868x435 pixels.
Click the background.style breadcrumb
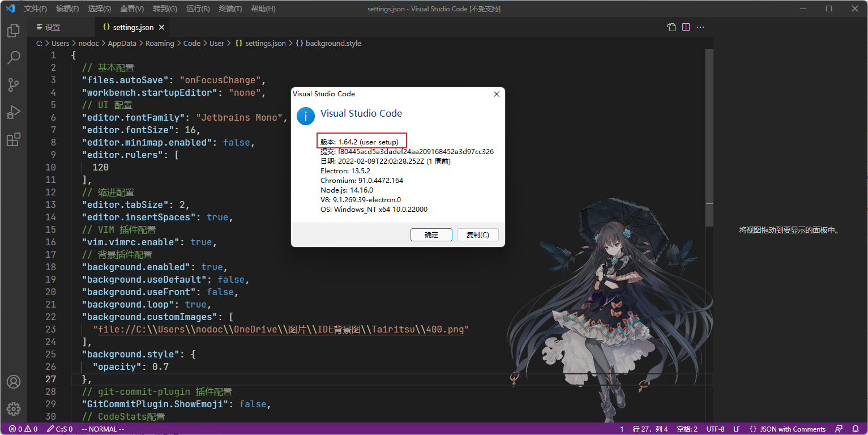tap(332, 43)
